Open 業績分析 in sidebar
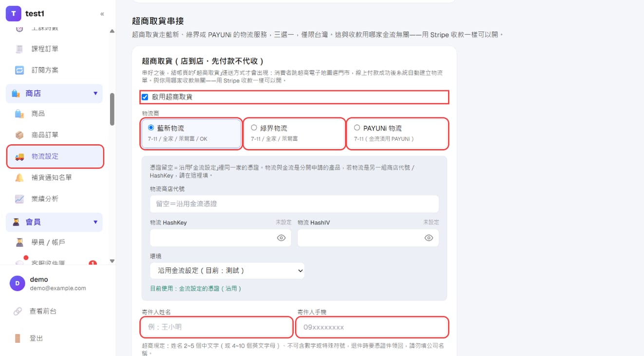Screen dimensions: 644x356 click(55, 199)
